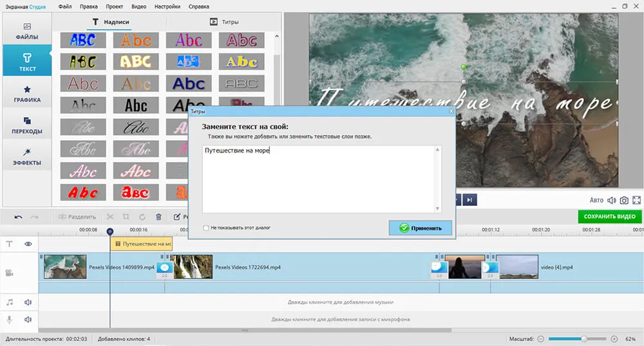
Task: Choose the red italic Abc text style
Action: 83,192
